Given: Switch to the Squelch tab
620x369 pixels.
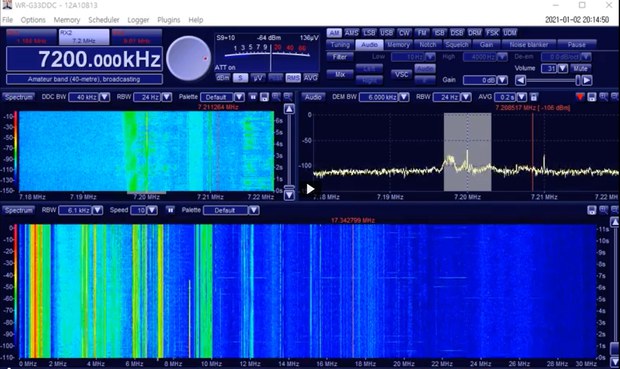Looking at the screenshot, I should coord(457,45).
